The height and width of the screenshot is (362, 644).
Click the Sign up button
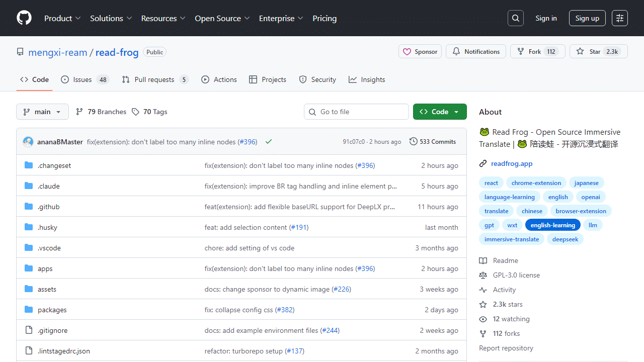(587, 18)
